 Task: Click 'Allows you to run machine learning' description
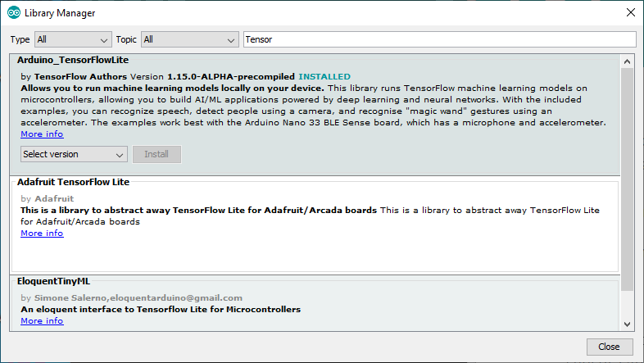(173, 88)
